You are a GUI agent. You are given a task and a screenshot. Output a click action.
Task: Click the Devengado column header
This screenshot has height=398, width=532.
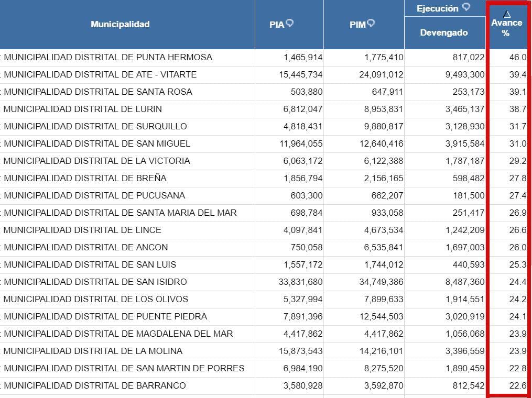coord(444,31)
